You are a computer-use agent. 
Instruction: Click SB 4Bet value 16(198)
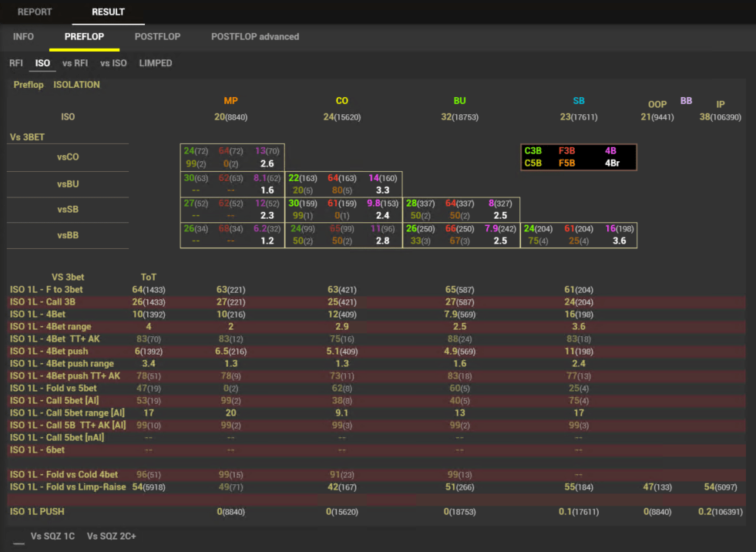(579, 315)
